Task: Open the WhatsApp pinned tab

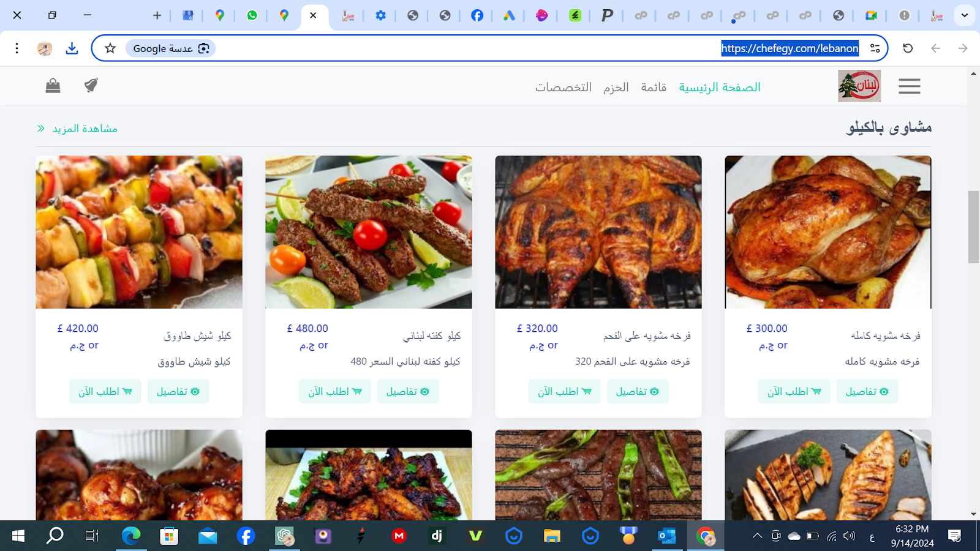Action: pyautogui.click(x=252, y=15)
